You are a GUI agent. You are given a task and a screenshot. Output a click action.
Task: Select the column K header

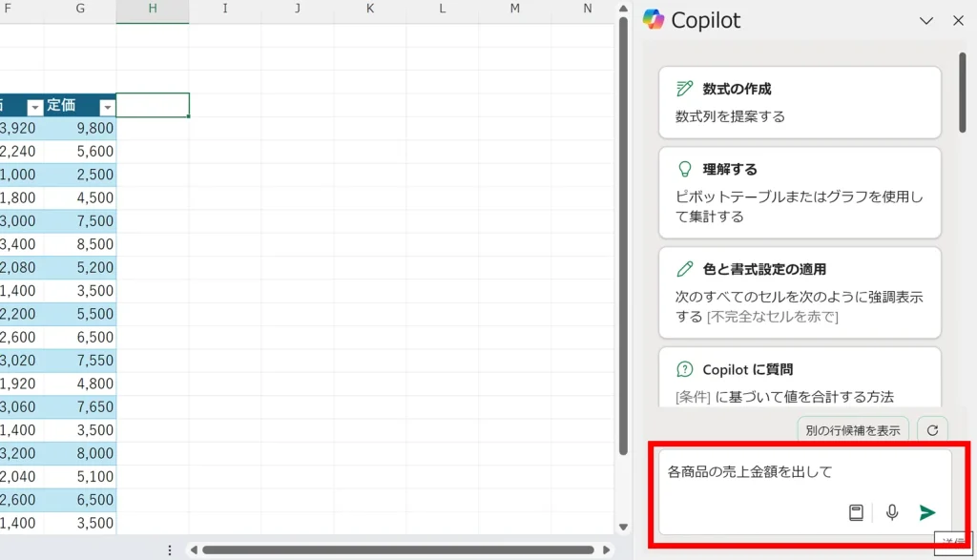click(370, 9)
